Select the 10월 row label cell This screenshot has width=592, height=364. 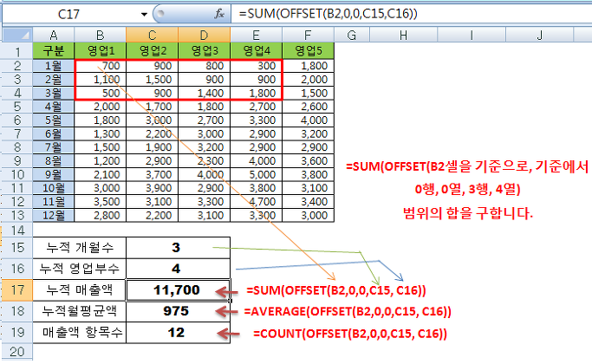pyautogui.click(x=54, y=188)
